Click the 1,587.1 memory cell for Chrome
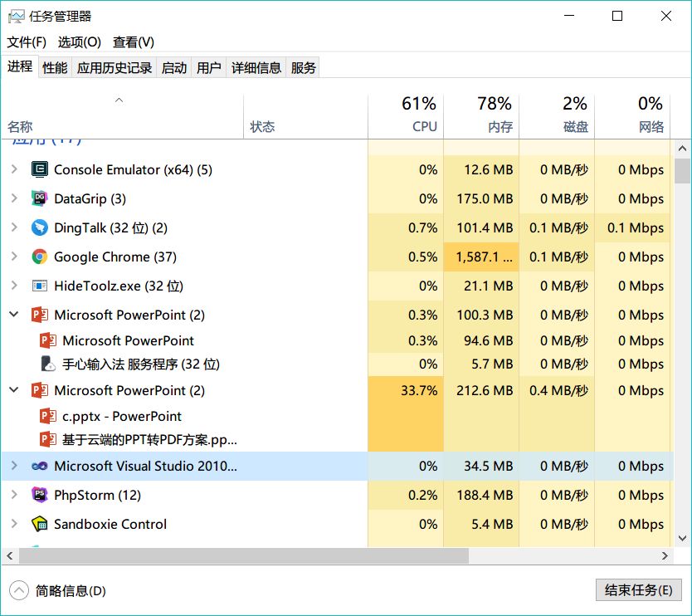This screenshot has width=692, height=616. point(481,257)
